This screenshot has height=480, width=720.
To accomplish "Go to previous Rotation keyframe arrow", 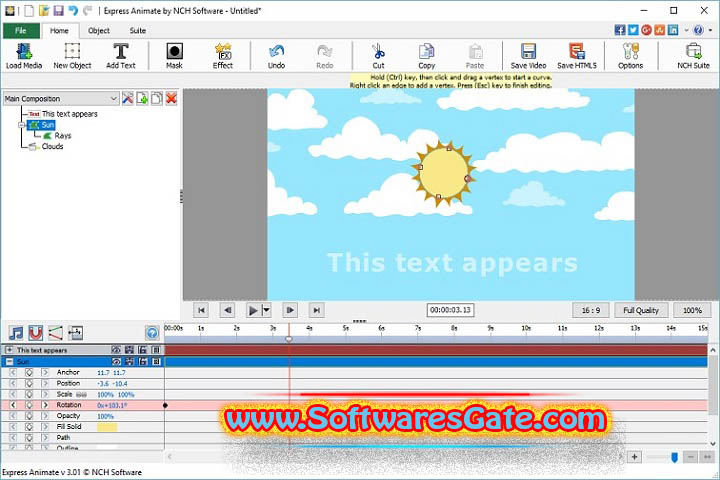I will coord(13,405).
